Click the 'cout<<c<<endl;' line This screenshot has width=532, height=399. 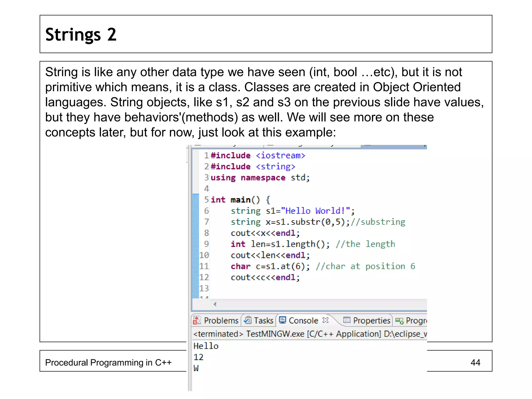pos(265,277)
